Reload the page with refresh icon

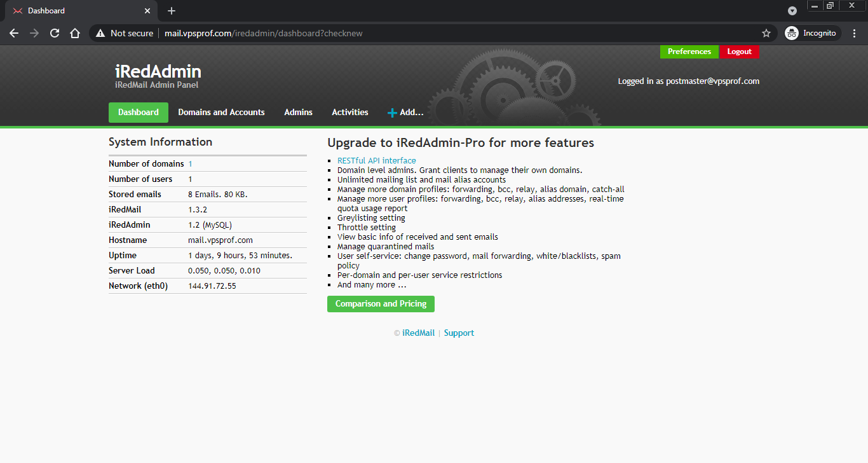click(55, 33)
